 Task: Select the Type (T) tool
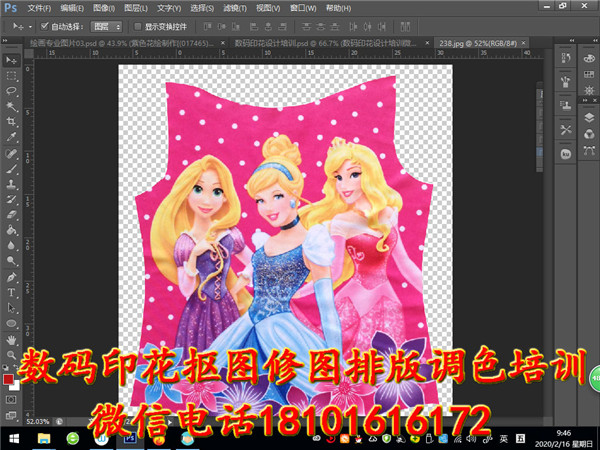[10, 293]
